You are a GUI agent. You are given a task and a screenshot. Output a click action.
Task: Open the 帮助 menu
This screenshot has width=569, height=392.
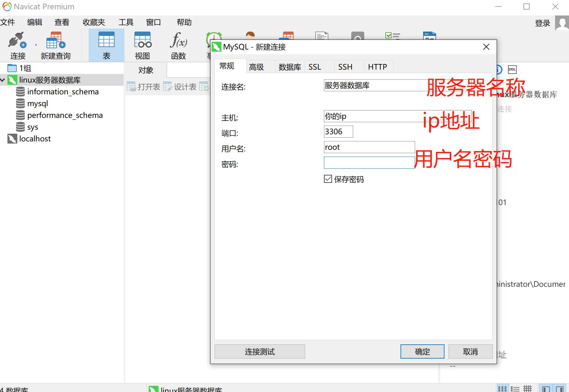point(184,22)
